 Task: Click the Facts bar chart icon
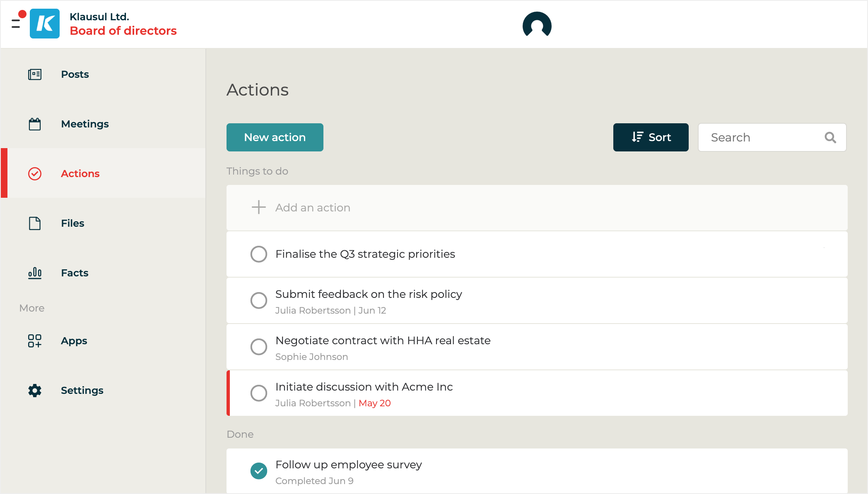coord(35,273)
